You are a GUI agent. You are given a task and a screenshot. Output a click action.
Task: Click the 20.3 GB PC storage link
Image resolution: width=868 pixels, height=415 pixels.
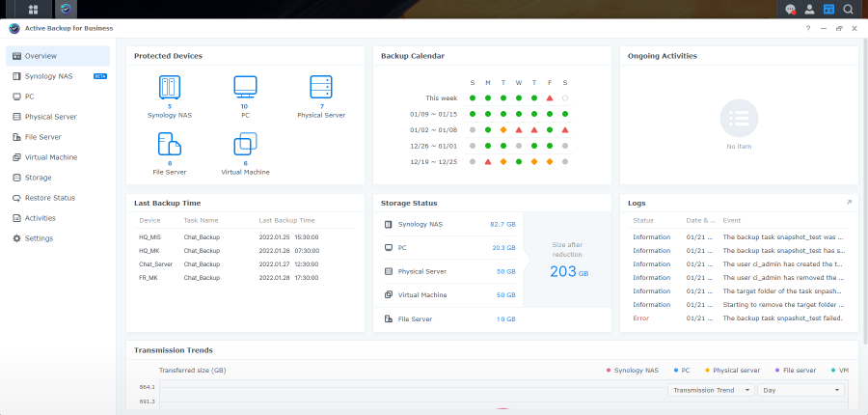(x=503, y=248)
